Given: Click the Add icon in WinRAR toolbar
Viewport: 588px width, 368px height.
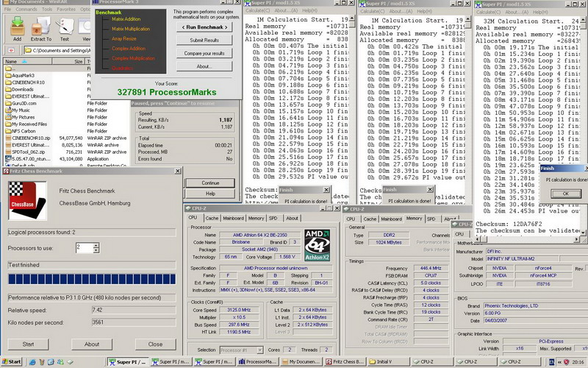Looking at the screenshot, I should click(17, 28).
